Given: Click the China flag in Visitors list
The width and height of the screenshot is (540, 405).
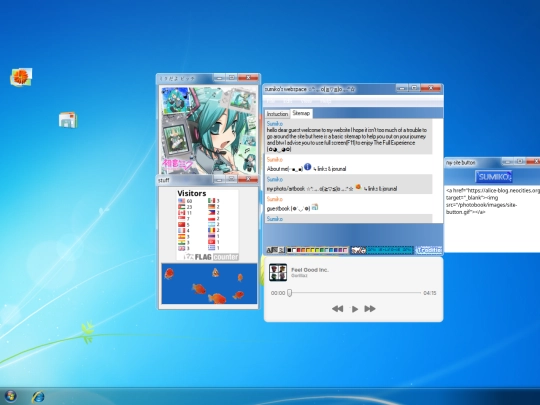Looking at the screenshot, I should pos(181,225).
